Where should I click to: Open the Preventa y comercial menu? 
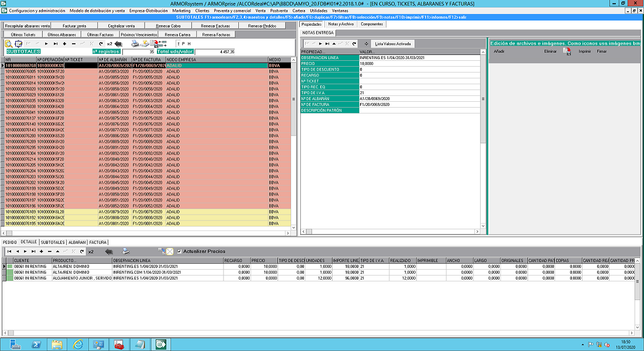pyautogui.click(x=233, y=11)
